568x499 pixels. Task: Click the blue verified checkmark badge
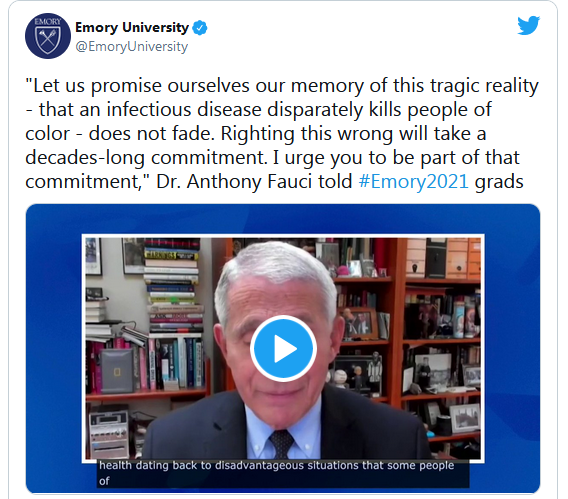tap(200, 28)
